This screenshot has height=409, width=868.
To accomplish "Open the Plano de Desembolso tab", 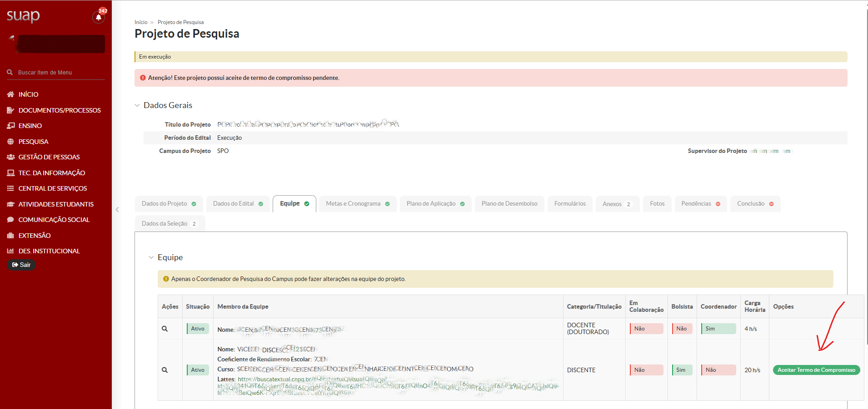I will [509, 204].
